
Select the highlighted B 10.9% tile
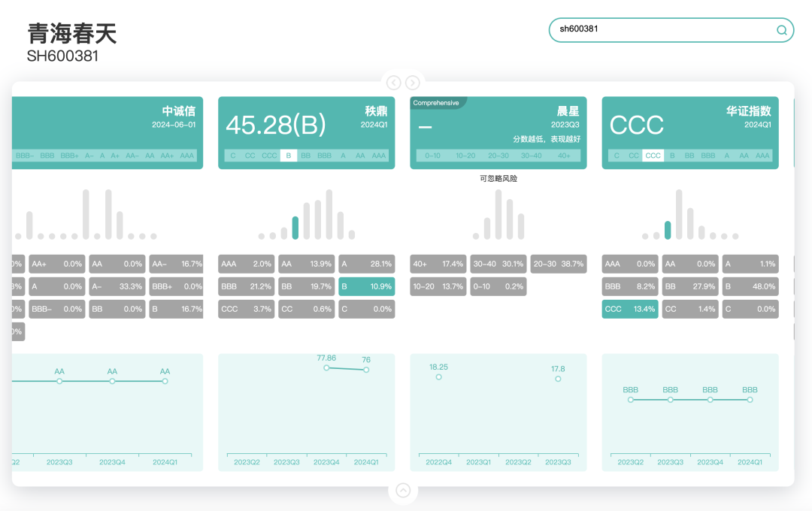[367, 286]
